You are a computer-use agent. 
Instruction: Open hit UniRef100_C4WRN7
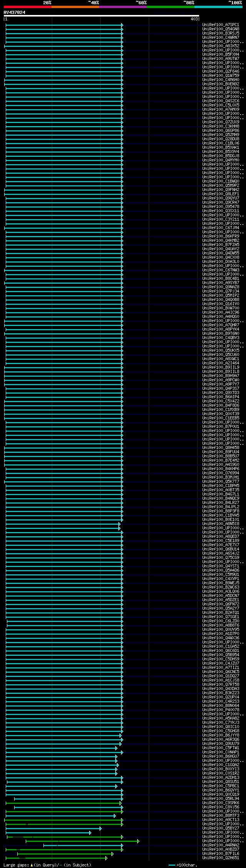click(221, 37)
